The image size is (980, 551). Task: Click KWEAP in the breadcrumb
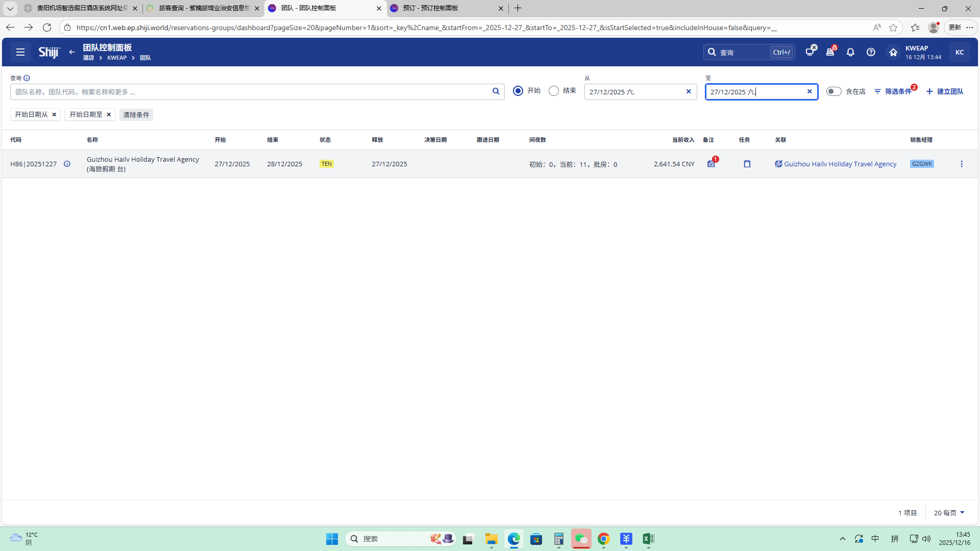pyautogui.click(x=117, y=58)
